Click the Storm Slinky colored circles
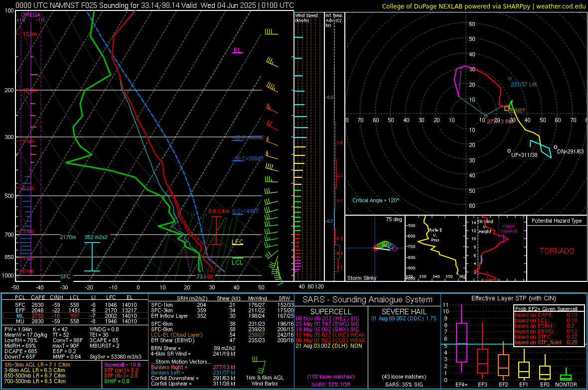 [385, 246]
